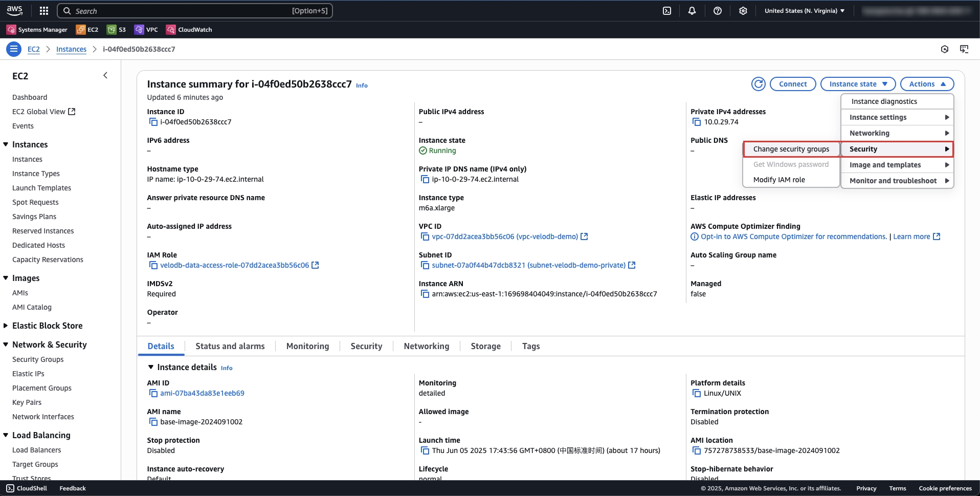This screenshot has width=980, height=496.
Task: Open the CloudWatch shortcut
Action: 189,30
